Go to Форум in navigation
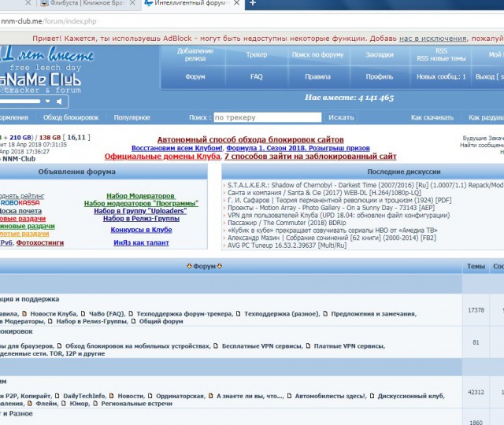 coord(195,77)
